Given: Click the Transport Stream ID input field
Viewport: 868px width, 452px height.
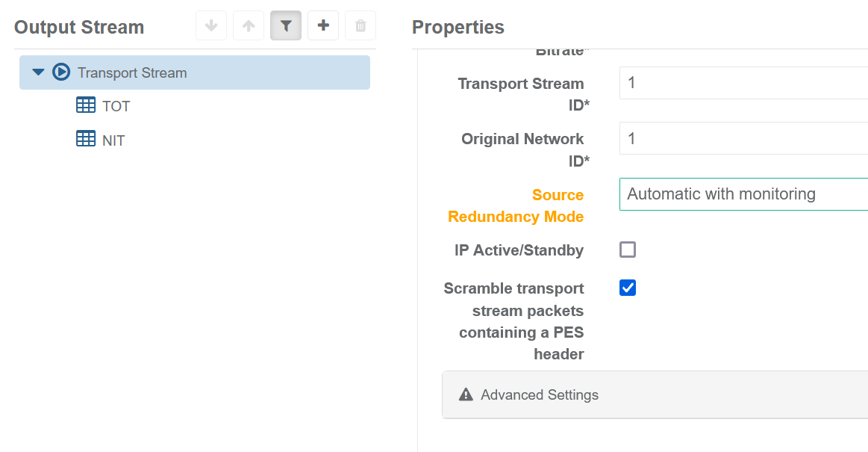Looking at the screenshot, I should coord(743,82).
